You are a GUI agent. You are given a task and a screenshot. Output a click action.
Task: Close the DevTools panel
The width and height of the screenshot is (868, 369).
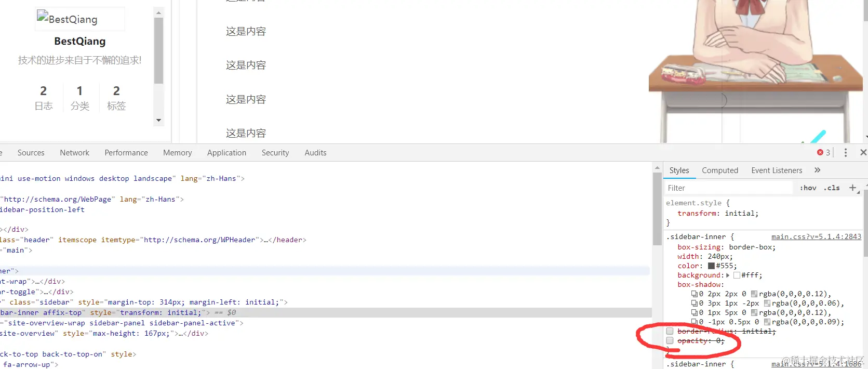pyautogui.click(x=863, y=152)
